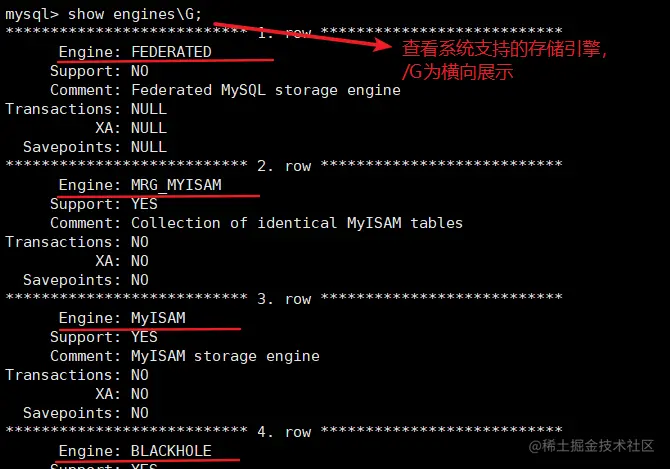Viewport: 670px width, 469px height.
Task: Click the 4. row separator label
Action: coord(284,432)
